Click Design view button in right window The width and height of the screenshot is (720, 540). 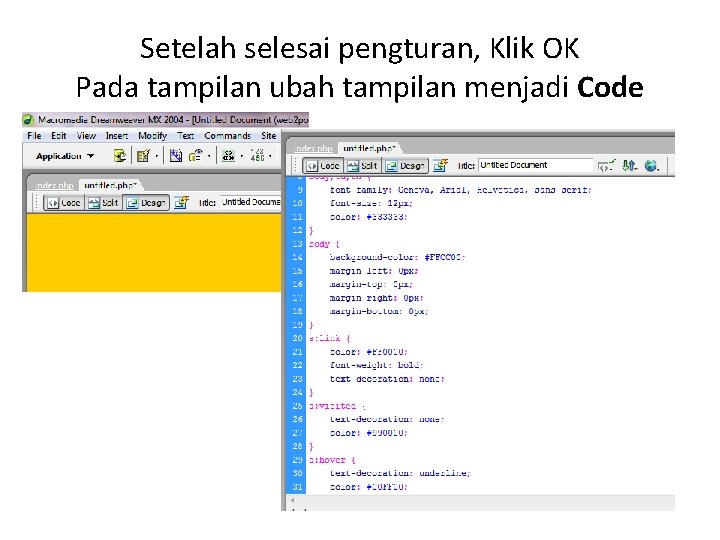[x=405, y=166]
